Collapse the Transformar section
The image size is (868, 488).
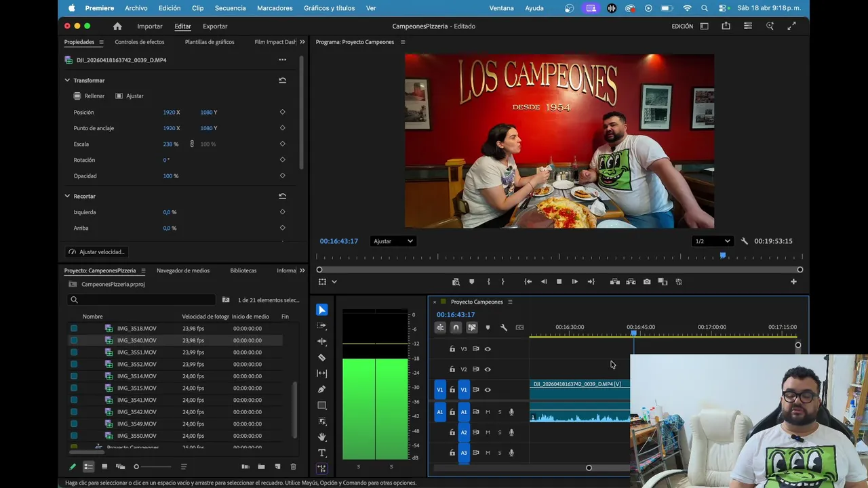click(67, 81)
